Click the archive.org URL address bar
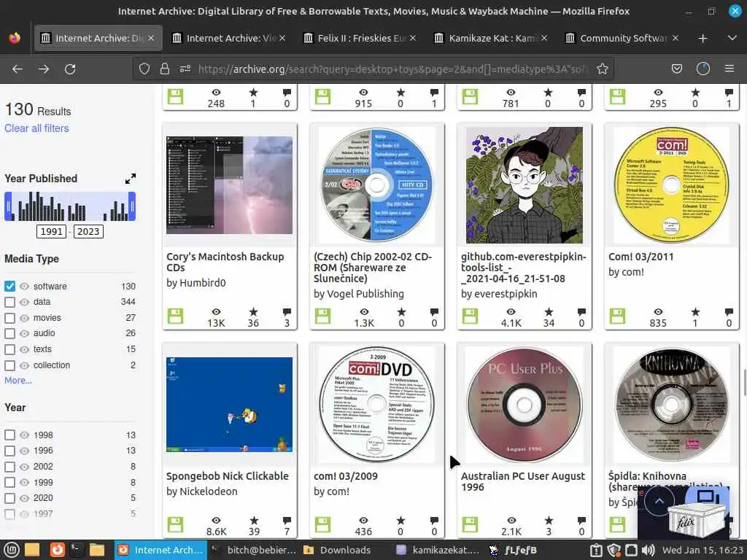Screen dimensions: 747x560 [x=392, y=69]
